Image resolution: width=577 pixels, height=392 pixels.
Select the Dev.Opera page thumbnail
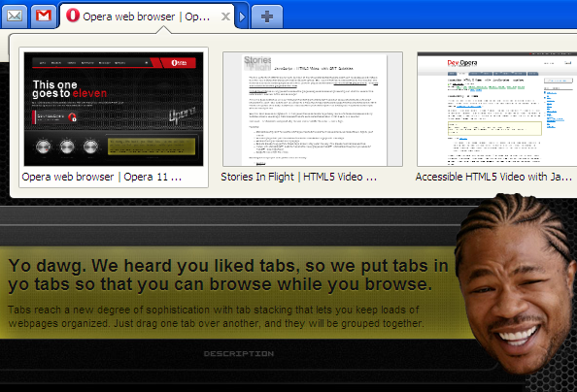coord(496,110)
